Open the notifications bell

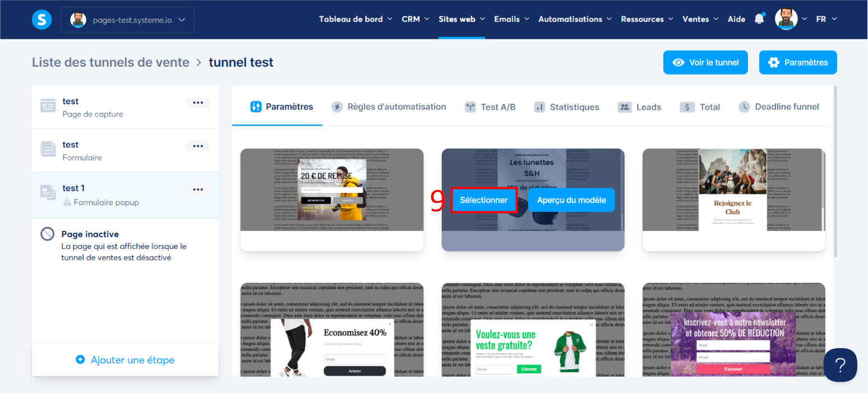(x=759, y=19)
